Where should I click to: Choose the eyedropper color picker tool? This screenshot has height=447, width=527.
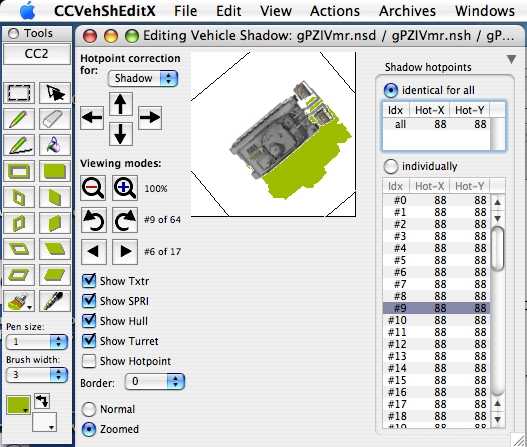(x=54, y=301)
